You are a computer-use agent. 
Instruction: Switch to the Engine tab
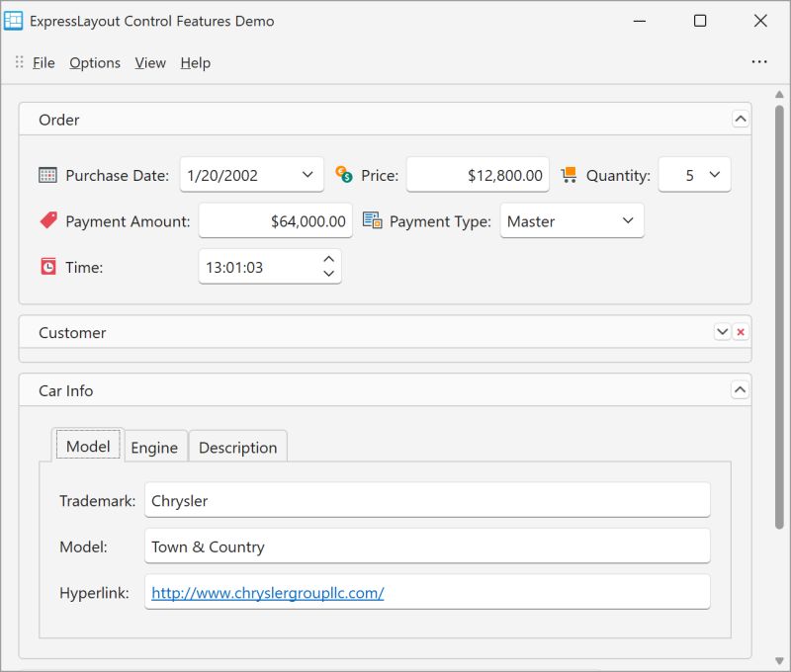[x=154, y=447]
